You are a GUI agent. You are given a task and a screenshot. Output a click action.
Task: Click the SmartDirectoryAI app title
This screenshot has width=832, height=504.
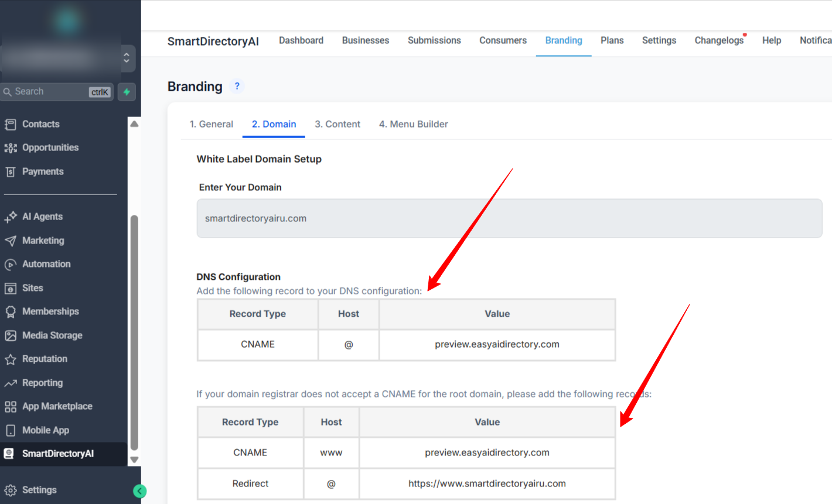click(213, 41)
